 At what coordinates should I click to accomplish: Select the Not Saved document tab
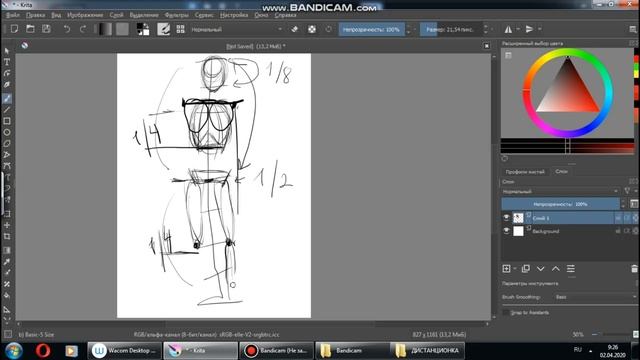click(x=256, y=46)
